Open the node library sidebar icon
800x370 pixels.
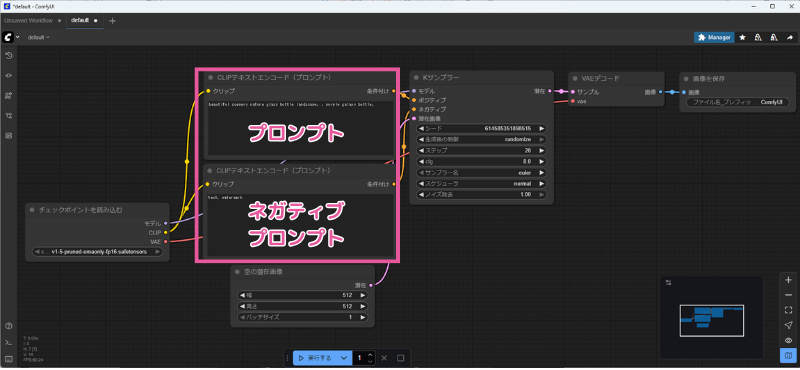click(x=9, y=76)
